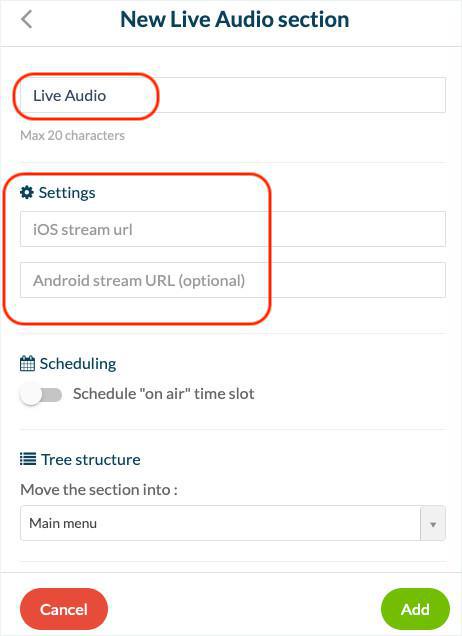Click the Move the section into label
Image resolution: width=462 pixels, height=636 pixels.
click(99, 490)
